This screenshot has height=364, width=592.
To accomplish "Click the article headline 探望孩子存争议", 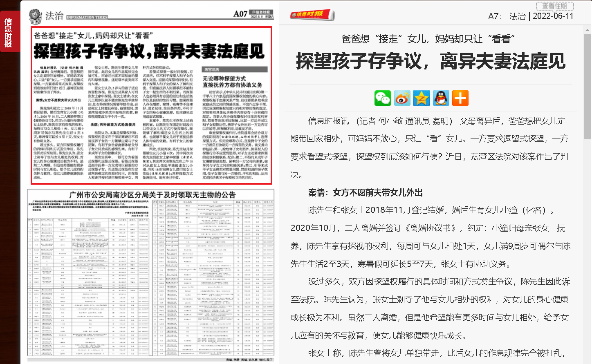I will (x=431, y=61).
